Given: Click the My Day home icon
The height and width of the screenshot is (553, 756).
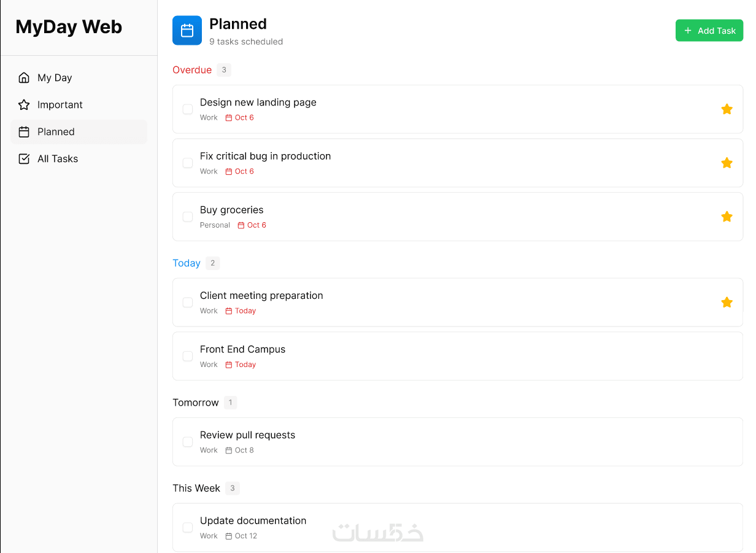Looking at the screenshot, I should click(x=24, y=78).
